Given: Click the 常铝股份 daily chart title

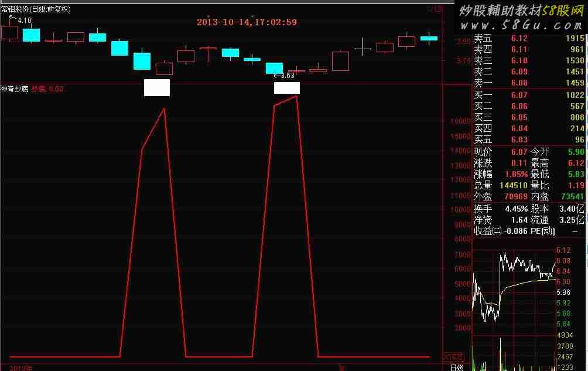Looking at the screenshot, I should [x=36, y=9].
